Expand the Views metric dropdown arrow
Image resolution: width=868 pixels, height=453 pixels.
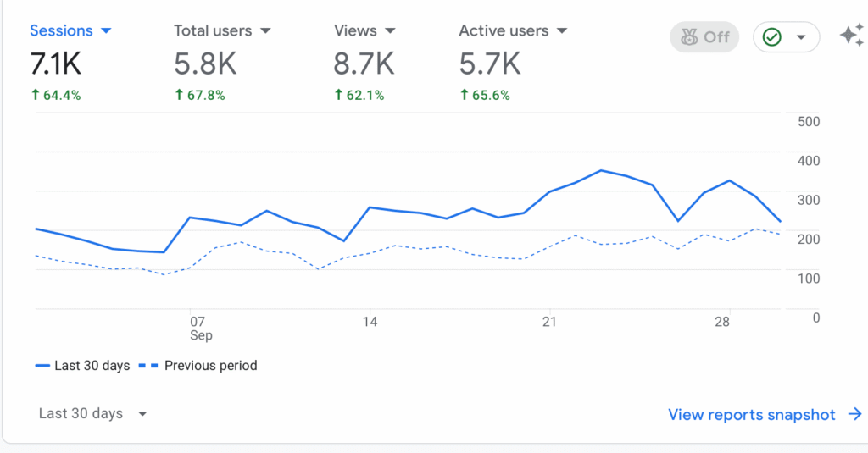point(390,31)
